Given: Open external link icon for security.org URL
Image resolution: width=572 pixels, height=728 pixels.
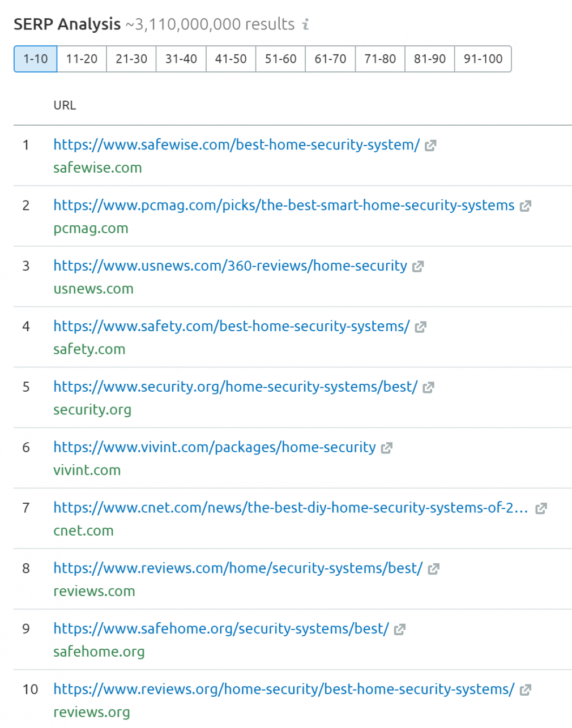Looking at the screenshot, I should [428, 388].
